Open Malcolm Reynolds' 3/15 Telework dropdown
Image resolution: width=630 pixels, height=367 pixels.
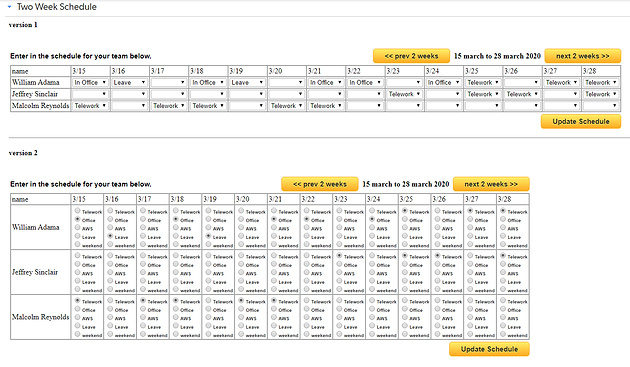pos(90,106)
